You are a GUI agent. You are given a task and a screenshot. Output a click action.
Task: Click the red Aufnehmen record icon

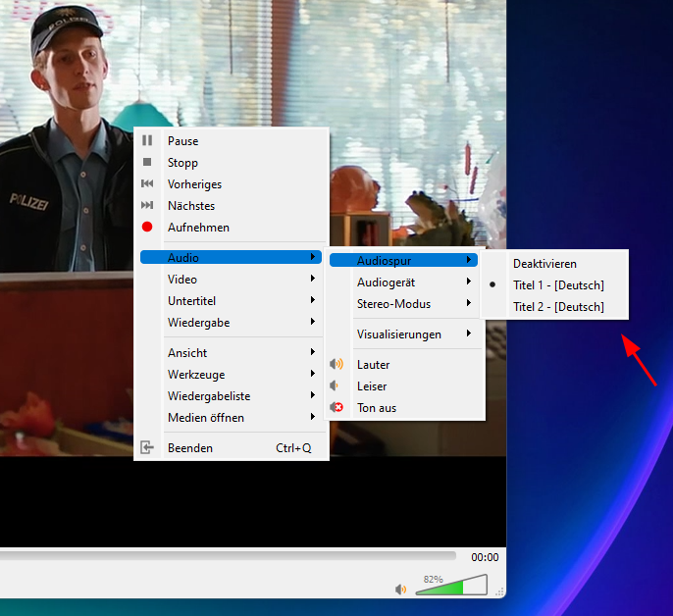pyautogui.click(x=147, y=227)
